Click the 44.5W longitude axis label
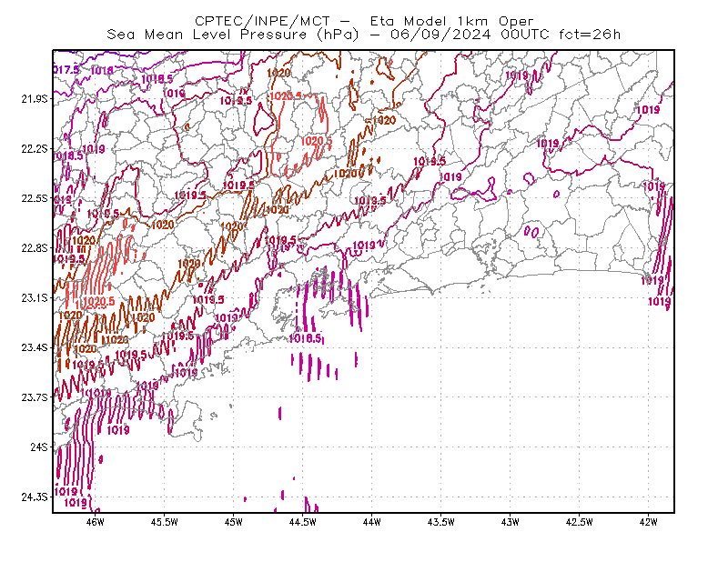The width and height of the screenshot is (728, 562). pos(303,522)
